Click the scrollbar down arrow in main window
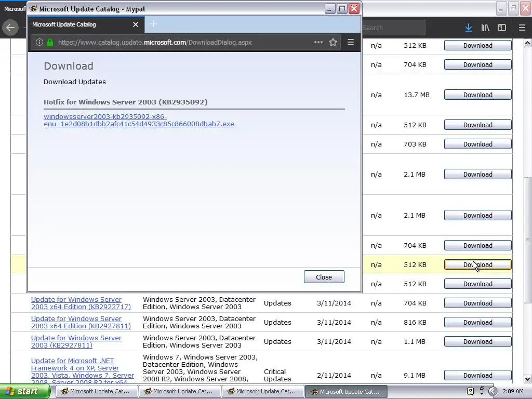532x399 pixels. 527,379
